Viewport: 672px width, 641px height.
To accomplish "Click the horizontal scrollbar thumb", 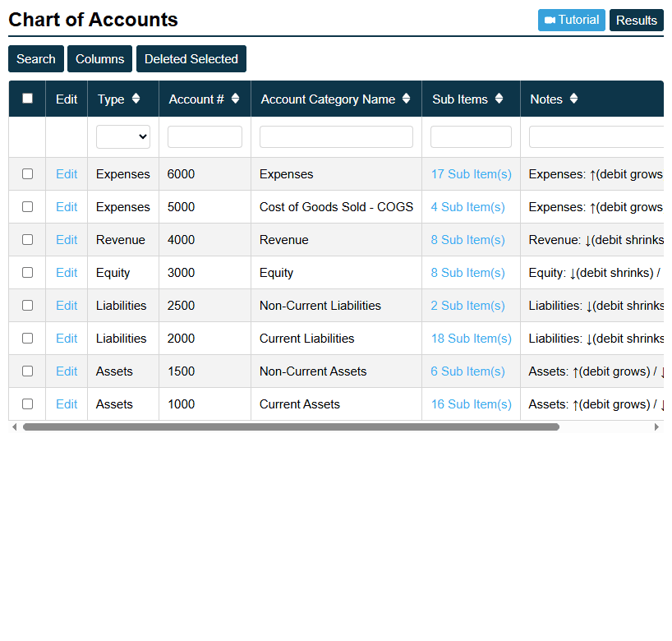I will tap(291, 427).
